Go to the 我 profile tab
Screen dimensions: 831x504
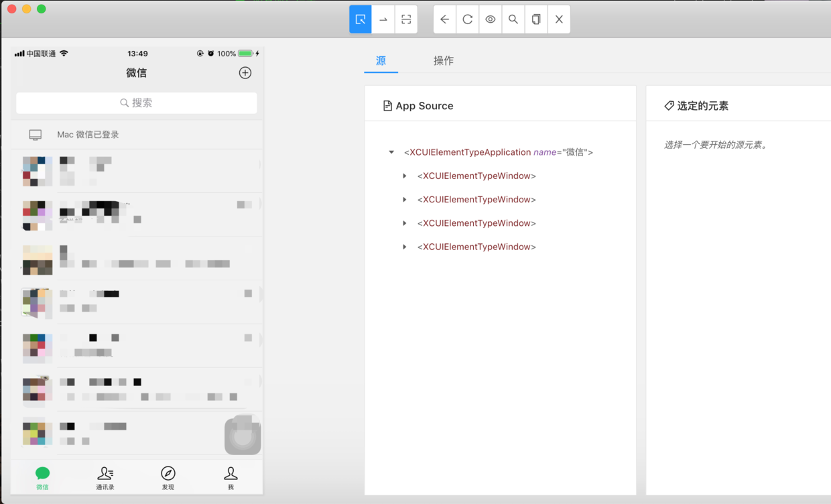tap(231, 479)
